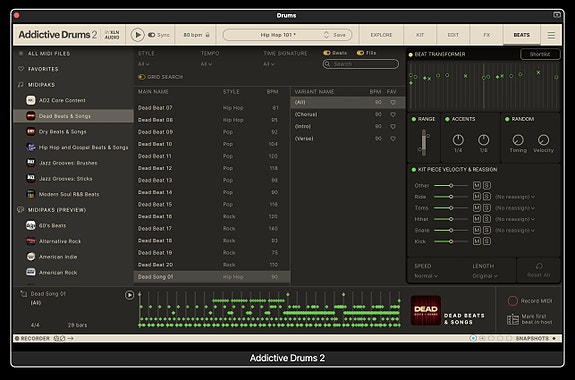Toggle the Grid Search switch

pos(142,77)
